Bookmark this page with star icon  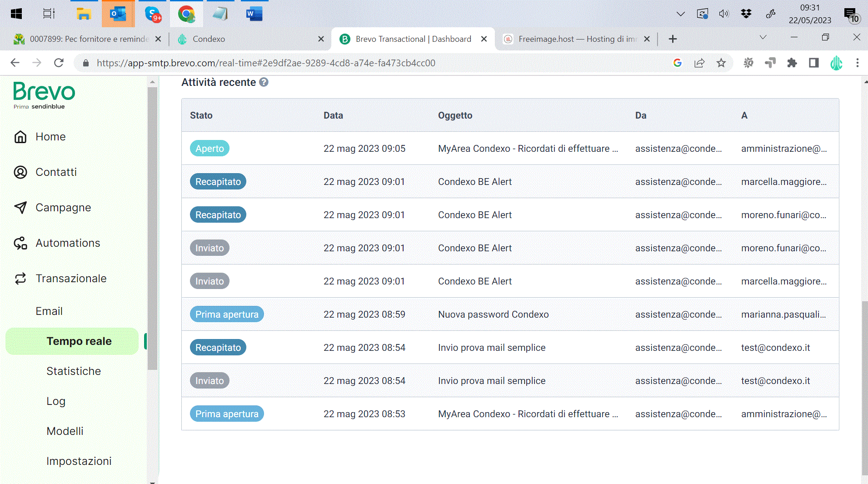point(721,63)
